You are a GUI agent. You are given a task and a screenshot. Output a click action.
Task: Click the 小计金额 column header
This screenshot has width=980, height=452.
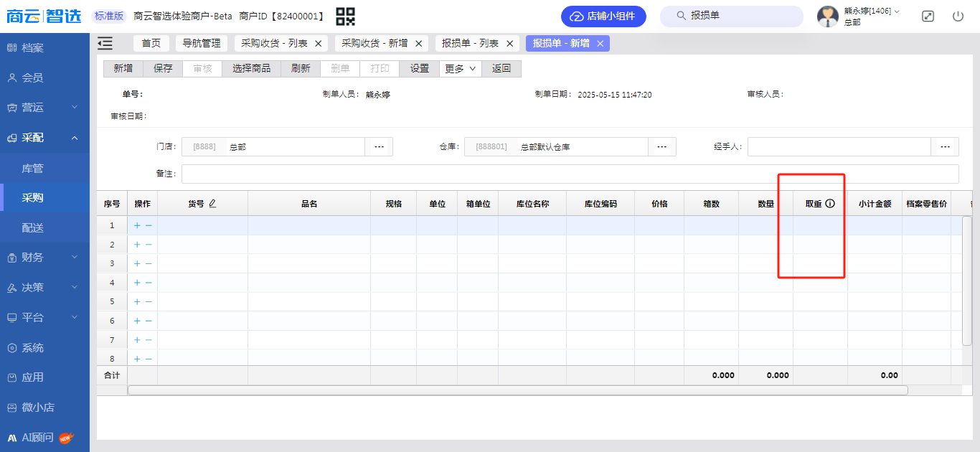[875, 204]
